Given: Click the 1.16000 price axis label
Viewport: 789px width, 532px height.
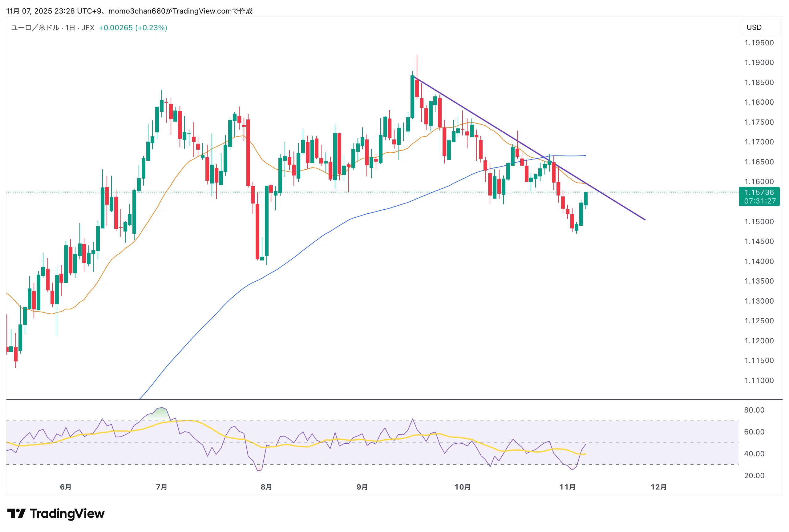Looking at the screenshot, I should point(759,182).
